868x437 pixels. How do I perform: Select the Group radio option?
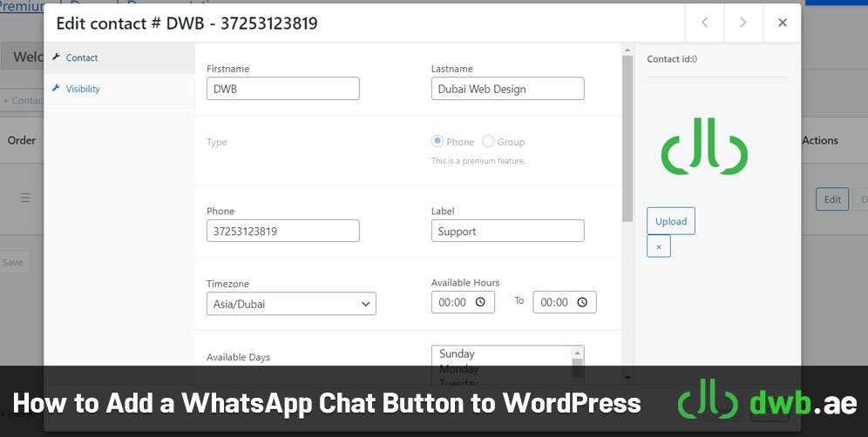(488, 141)
